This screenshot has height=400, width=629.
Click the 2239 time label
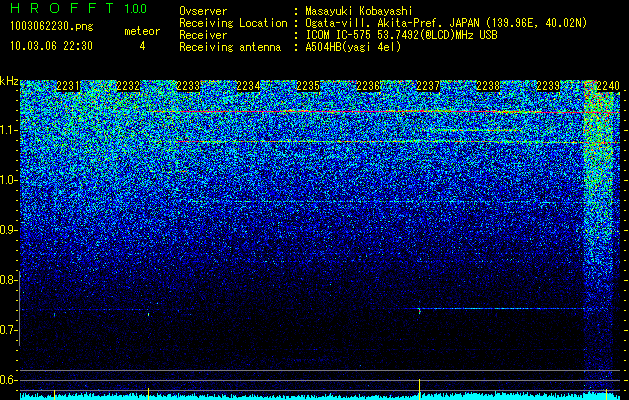(548, 86)
